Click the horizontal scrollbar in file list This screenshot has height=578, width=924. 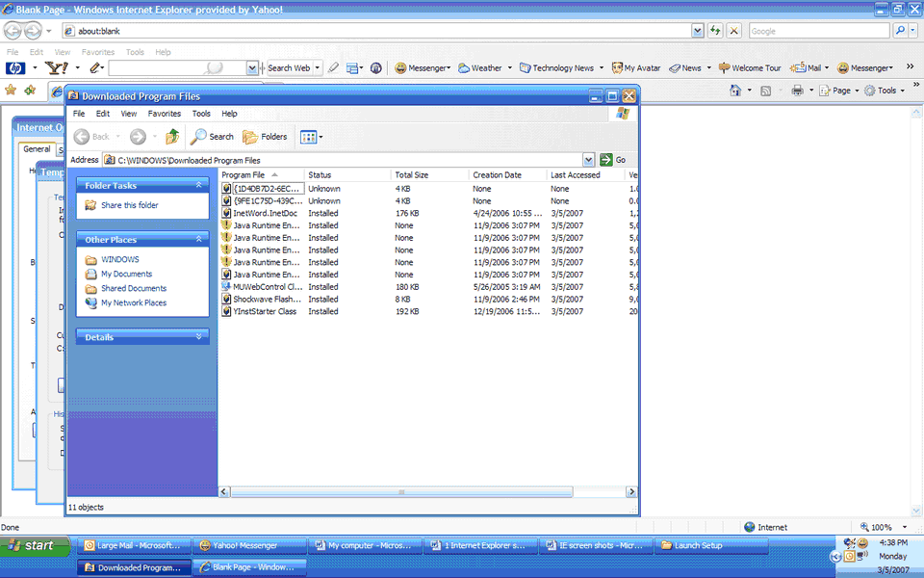pyautogui.click(x=400, y=492)
